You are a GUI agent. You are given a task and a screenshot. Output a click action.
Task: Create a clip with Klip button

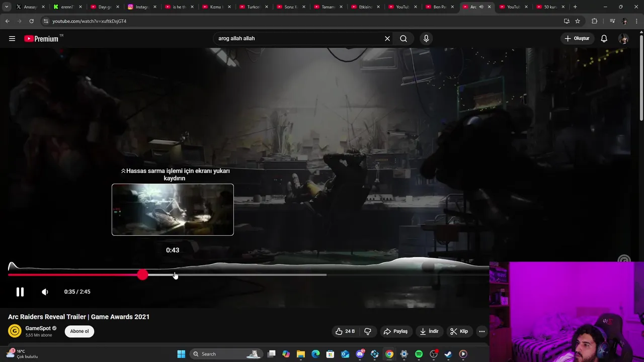(459, 331)
